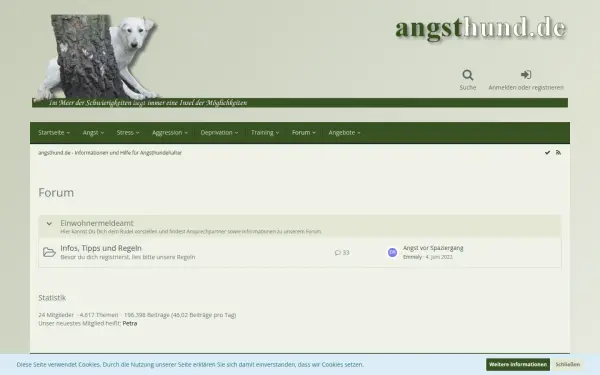Open the RSS feed icon
This screenshot has height=375, width=600.
(558, 153)
